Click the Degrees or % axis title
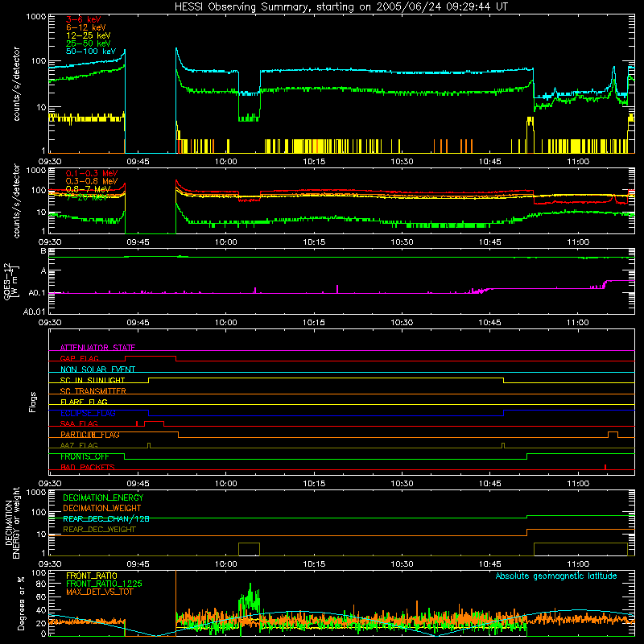Image resolution: width=644 pixels, height=644 pixels. pyautogui.click(x=21, y=603)
